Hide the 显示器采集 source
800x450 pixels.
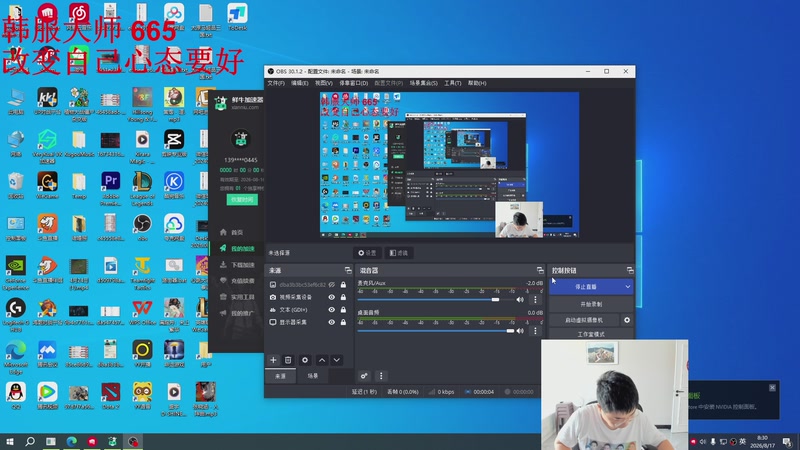332,322
